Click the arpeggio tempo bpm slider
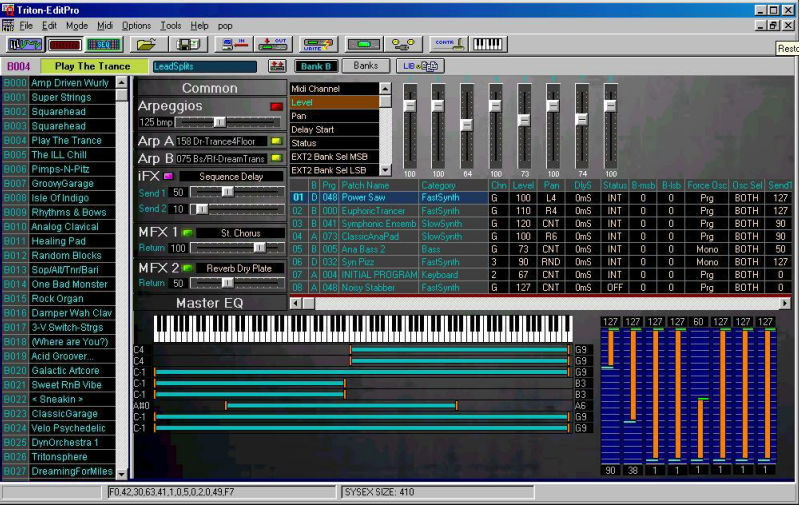Image resolution: width=800 pixels, height=505 pixels. coord(219,122)
